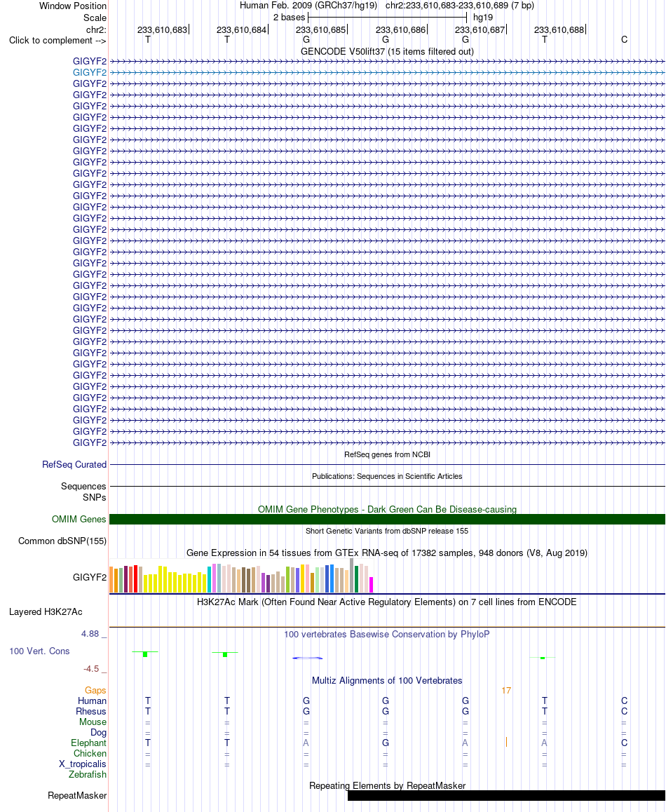The height and width of the screenshot is (812, 666).
Task: Click the SNPs track label
Action: point(94,497)
